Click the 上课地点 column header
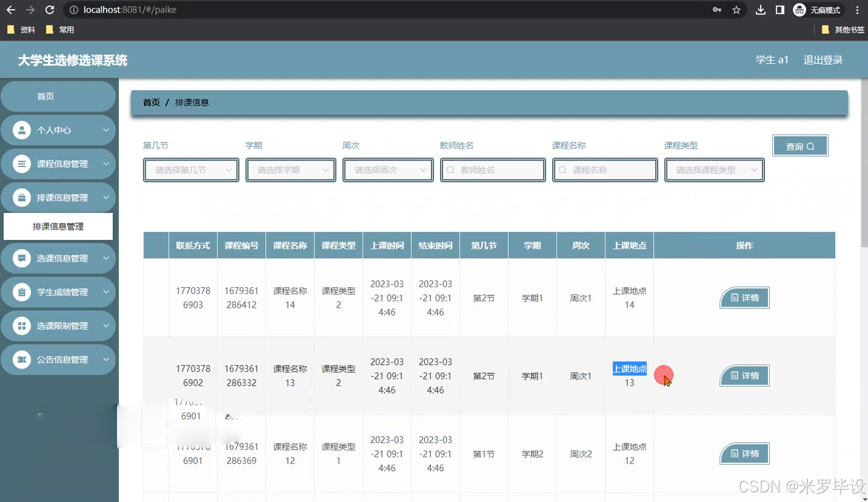The width and height of the screenshot is (868, 502). point(629,246)
